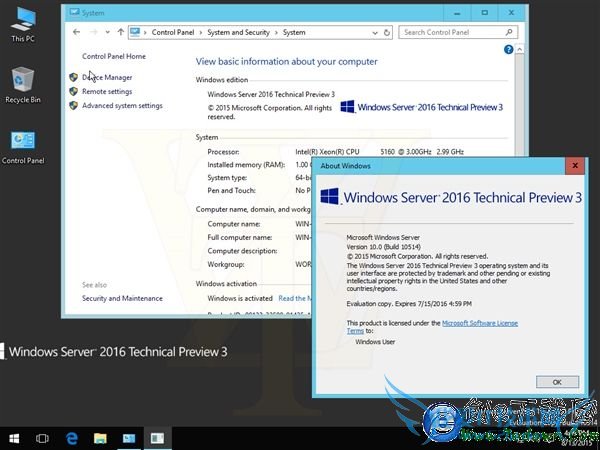Select the Recycle Bin desktop icon

coord(23,85)
